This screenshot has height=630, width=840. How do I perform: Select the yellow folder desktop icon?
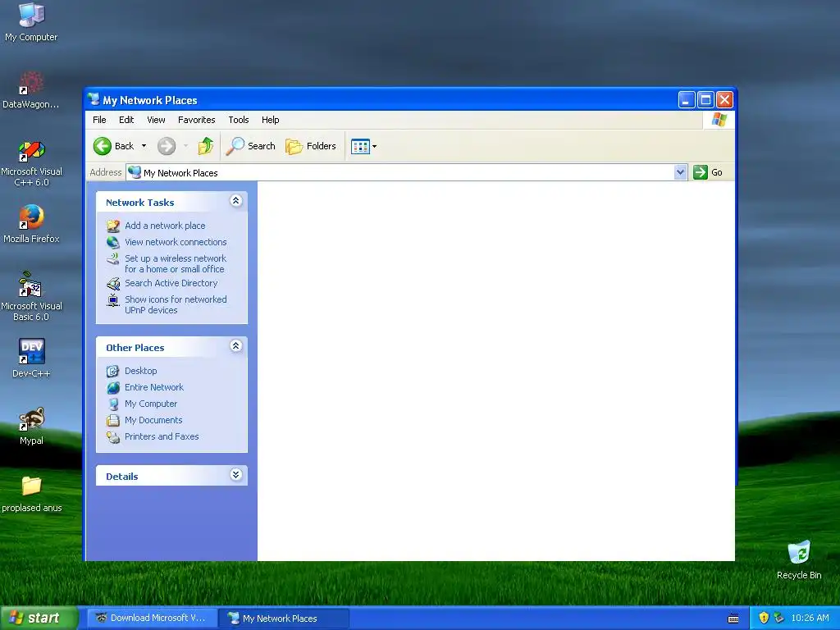point(31,493)
